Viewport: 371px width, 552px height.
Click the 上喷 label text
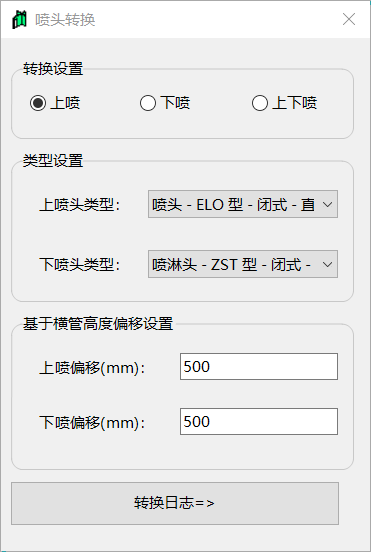click(x=65, y=103)
